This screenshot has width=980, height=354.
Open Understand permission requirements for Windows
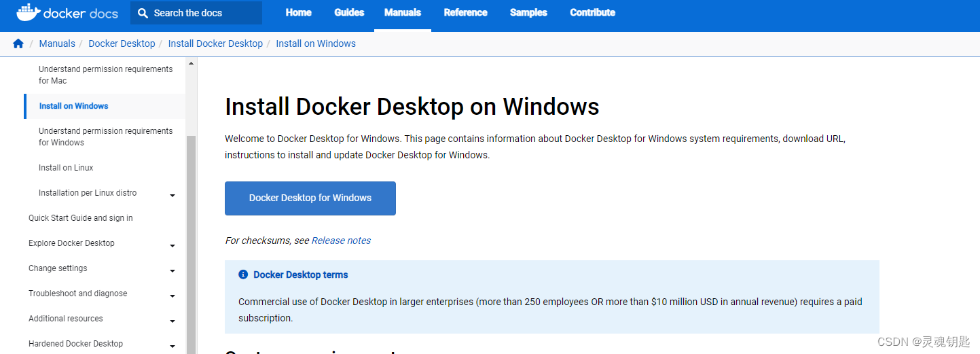coord(105,137)
